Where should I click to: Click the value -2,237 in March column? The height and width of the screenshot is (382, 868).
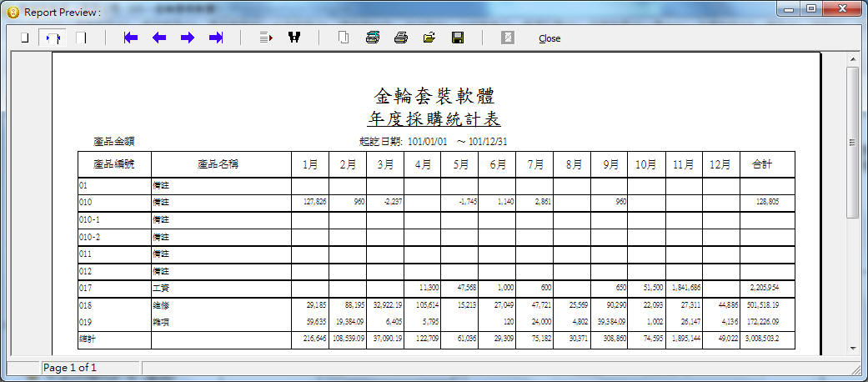pos(393,203)
